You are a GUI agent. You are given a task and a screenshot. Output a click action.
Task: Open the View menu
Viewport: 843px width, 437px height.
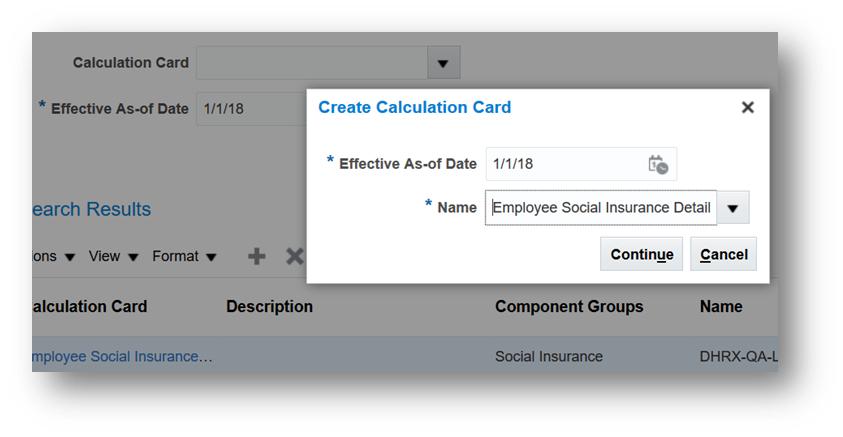coord(113,257)
